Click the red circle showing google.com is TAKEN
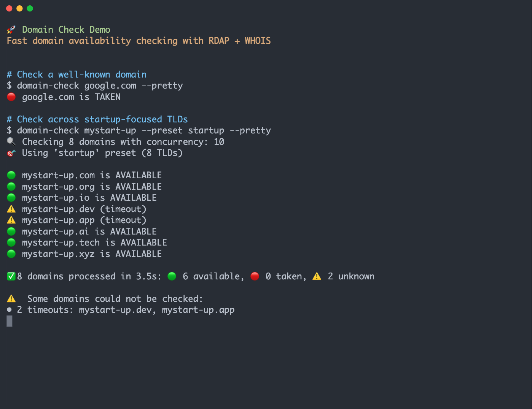Screen dimensions: 532x409 11,97
